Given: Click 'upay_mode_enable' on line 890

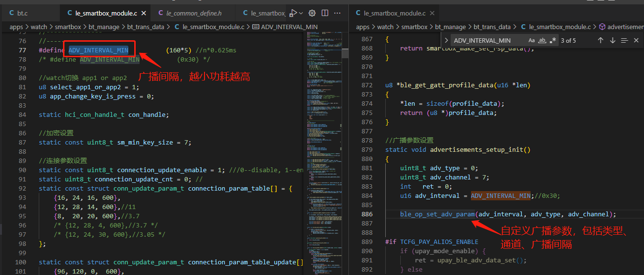Looking at the screenshot, I should point(444,251).
